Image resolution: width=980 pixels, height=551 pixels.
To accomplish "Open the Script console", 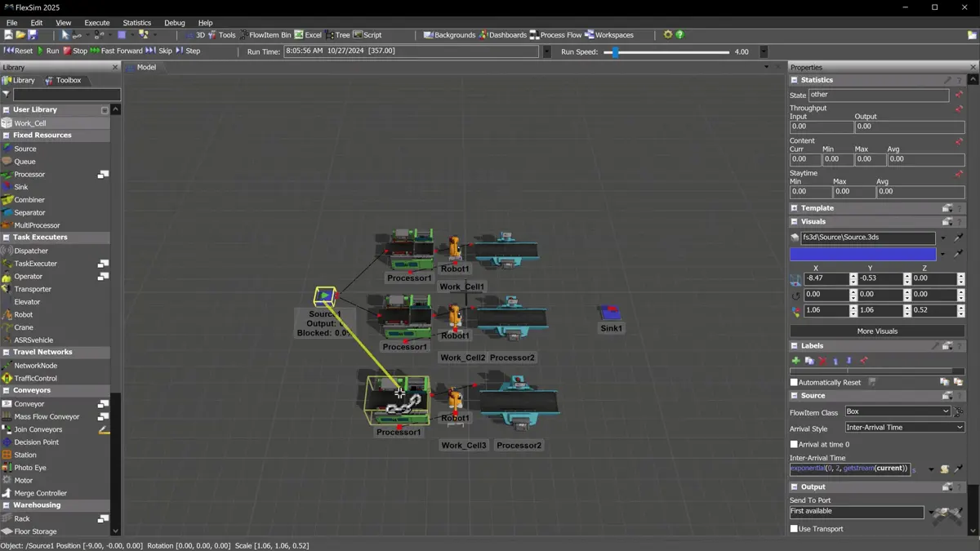I will (x=367, y=35).
